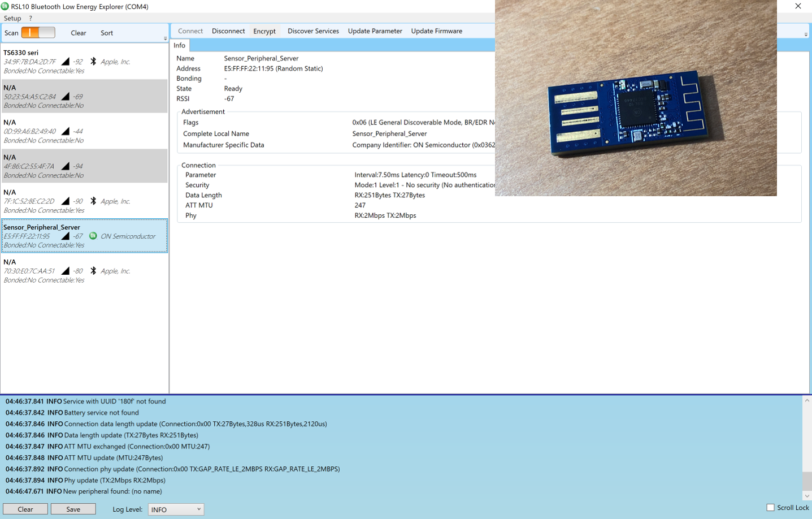Click the State value Ready
This screenshot has height=519, width=812.
click(233, 89)
